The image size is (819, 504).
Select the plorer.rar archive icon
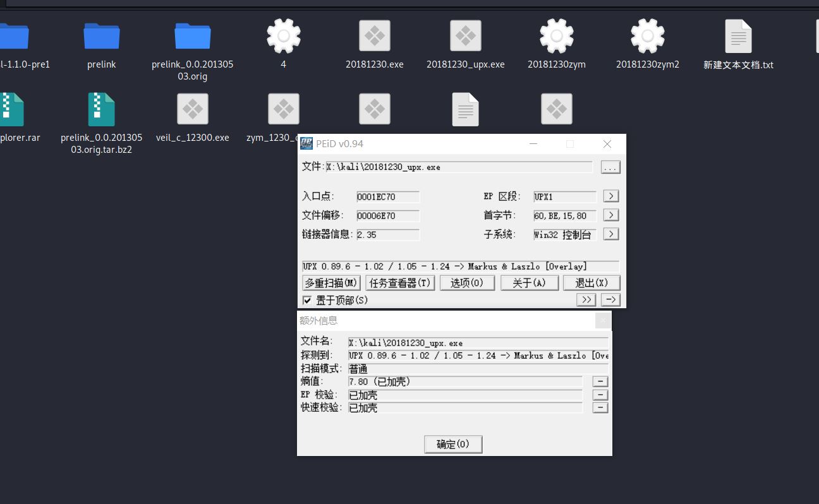[x=11, y=109]
